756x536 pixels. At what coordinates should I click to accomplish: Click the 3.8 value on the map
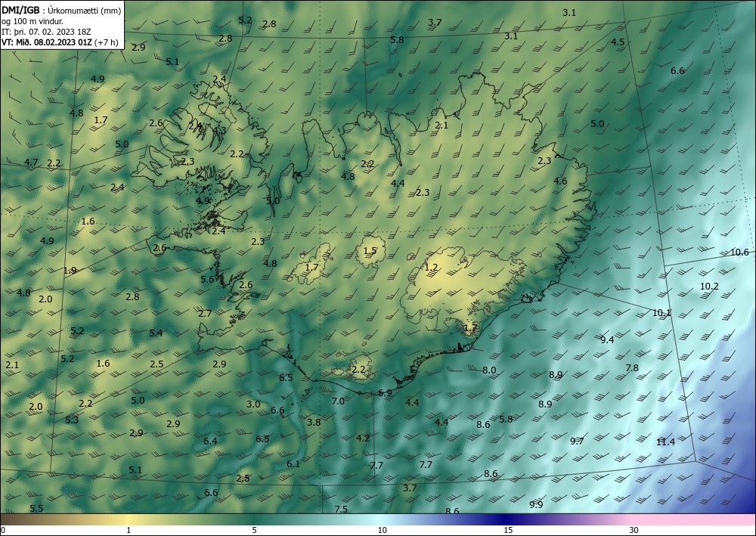[x=314, y=423]
